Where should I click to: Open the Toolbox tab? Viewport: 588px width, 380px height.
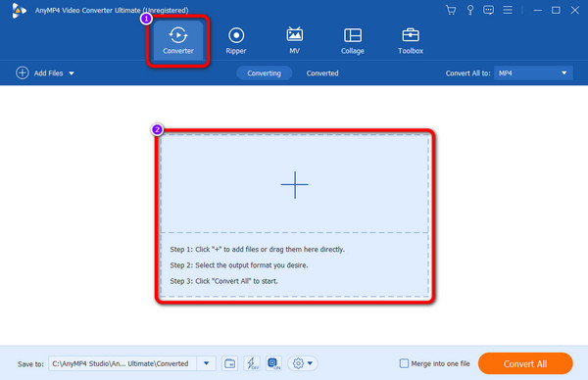411,40
